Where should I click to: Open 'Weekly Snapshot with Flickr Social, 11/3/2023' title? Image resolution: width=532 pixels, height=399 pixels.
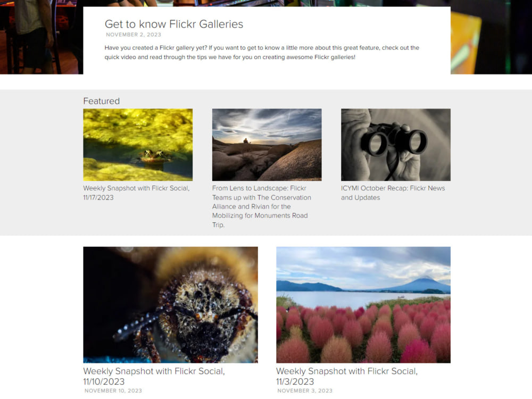coord(347,376)
